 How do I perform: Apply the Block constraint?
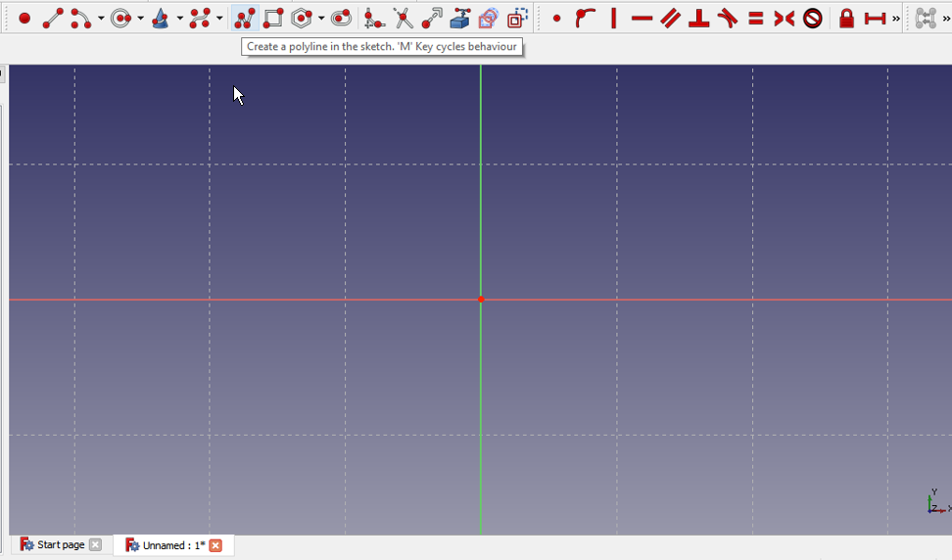pyautogui.click(x=813, y=19)
